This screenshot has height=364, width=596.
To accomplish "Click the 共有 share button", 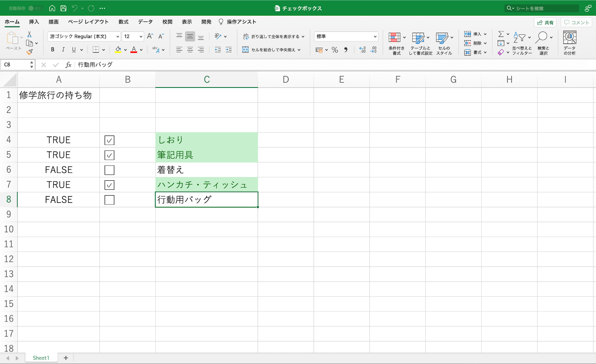I will [x=545, y=22].
